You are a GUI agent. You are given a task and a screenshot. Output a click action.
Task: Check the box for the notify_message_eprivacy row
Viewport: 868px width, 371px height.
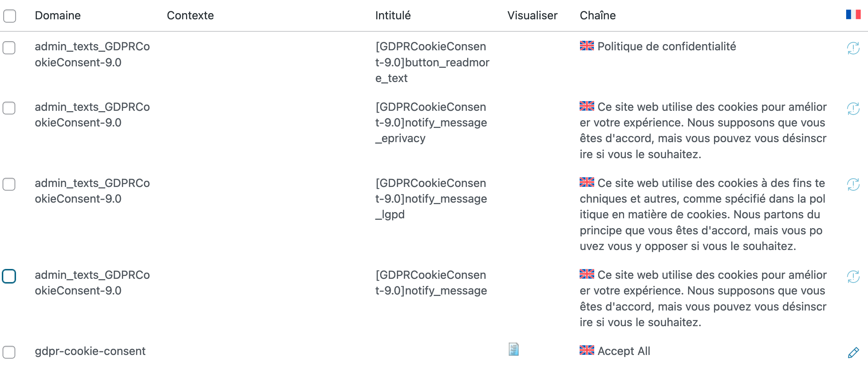click(9, 108)
